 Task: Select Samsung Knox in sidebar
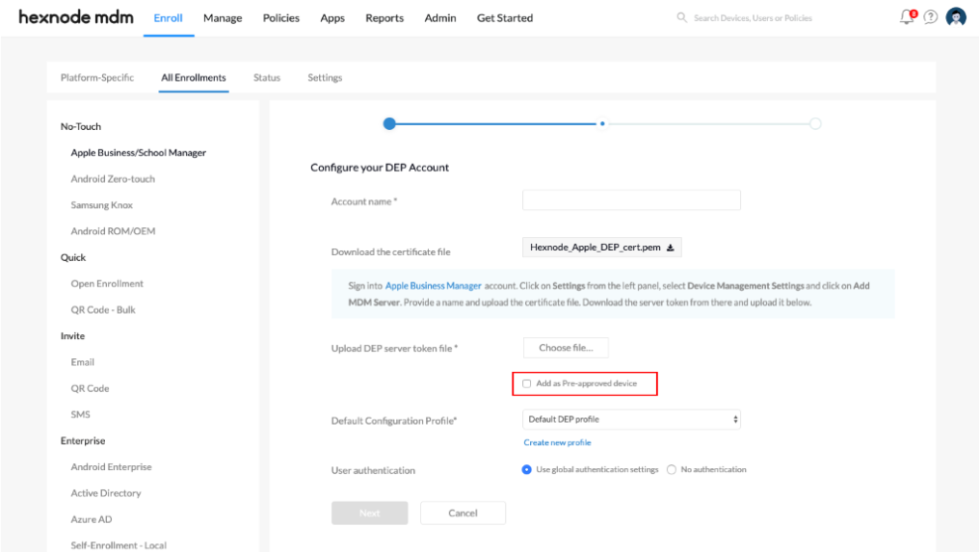click(x=101, y=205)
